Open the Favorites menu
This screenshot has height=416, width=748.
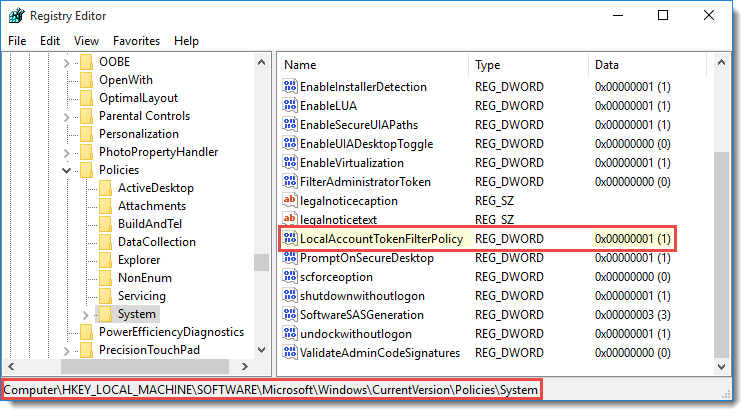click(136, 41)
